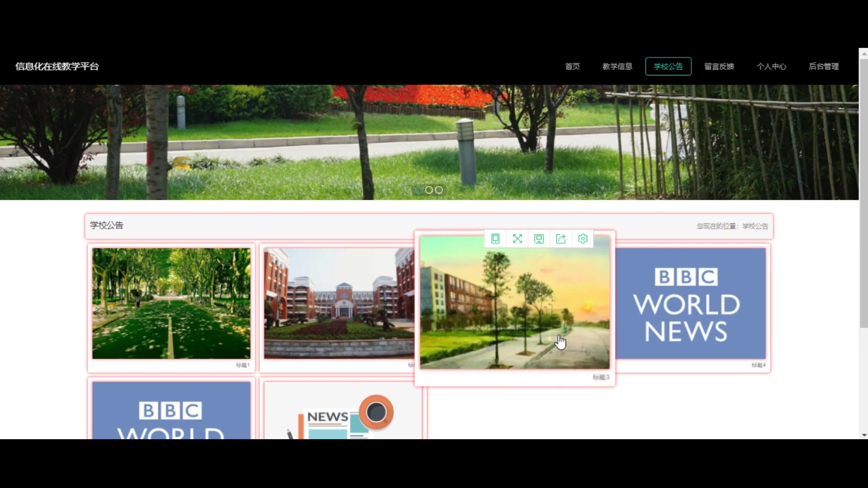
Task: Click the reading-mode icon above the hovered image
Action: point(495,239)
